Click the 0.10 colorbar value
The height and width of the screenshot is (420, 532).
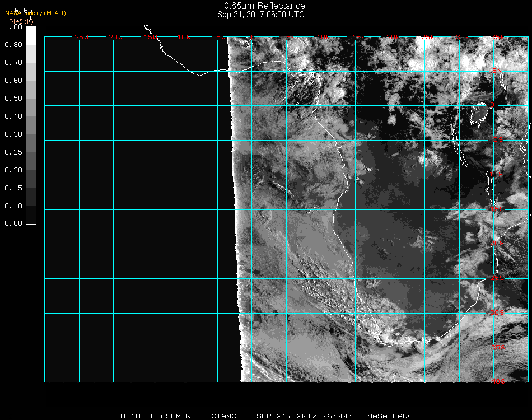pos(13,206)
